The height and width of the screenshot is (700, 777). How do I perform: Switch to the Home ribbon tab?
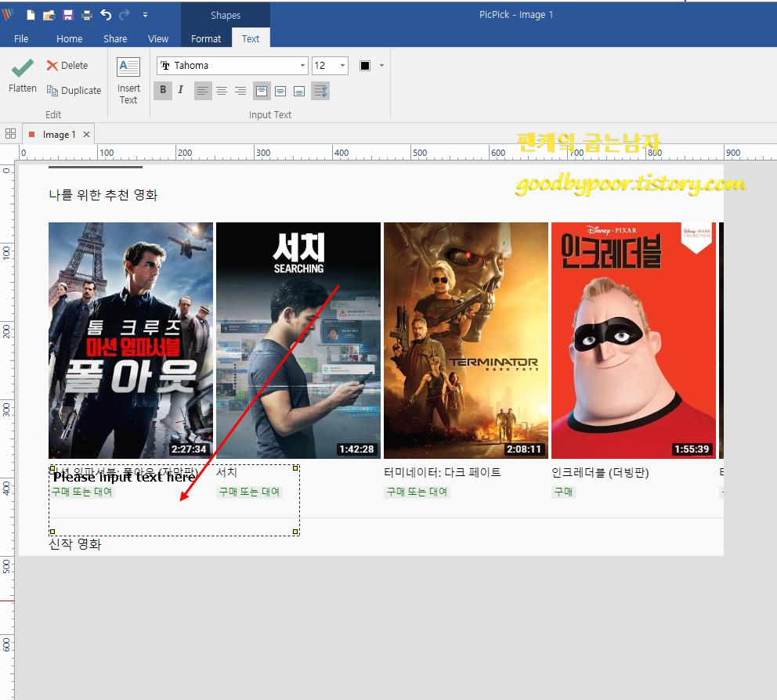(x=70, y=38)
